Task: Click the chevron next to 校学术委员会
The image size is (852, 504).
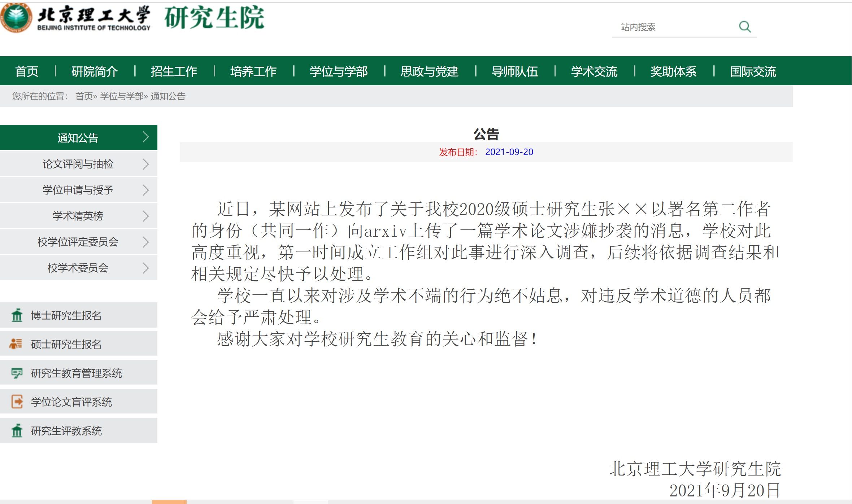Action: tap(145, 268)
